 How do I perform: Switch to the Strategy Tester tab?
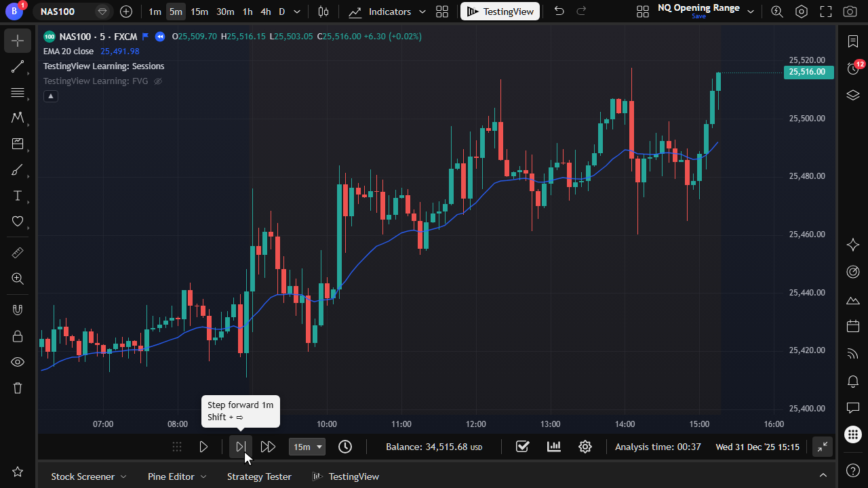click(259, 476)
